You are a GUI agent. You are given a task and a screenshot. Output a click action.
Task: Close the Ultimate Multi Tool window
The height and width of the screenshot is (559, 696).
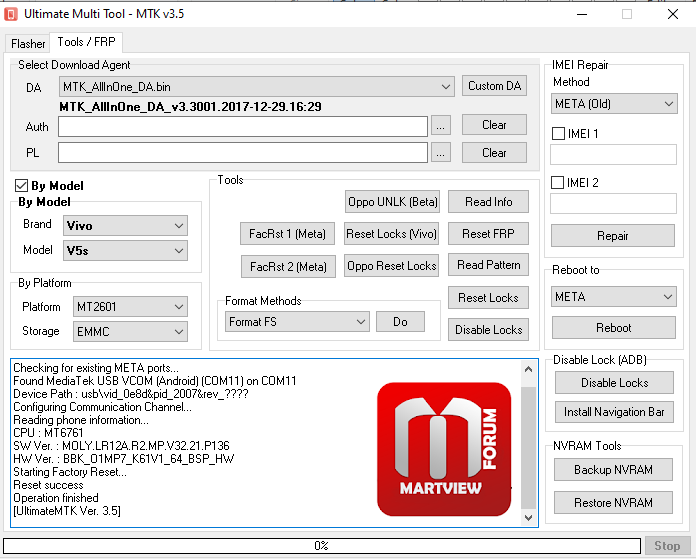[x=673, y=14]
